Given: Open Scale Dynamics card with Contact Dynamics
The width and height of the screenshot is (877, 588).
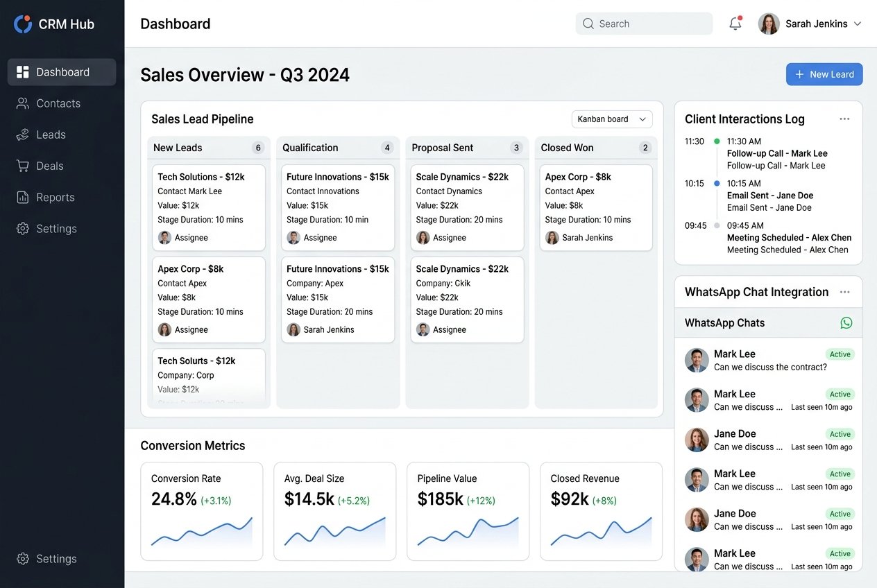Looking at the screenshot, I should [467, 207].
